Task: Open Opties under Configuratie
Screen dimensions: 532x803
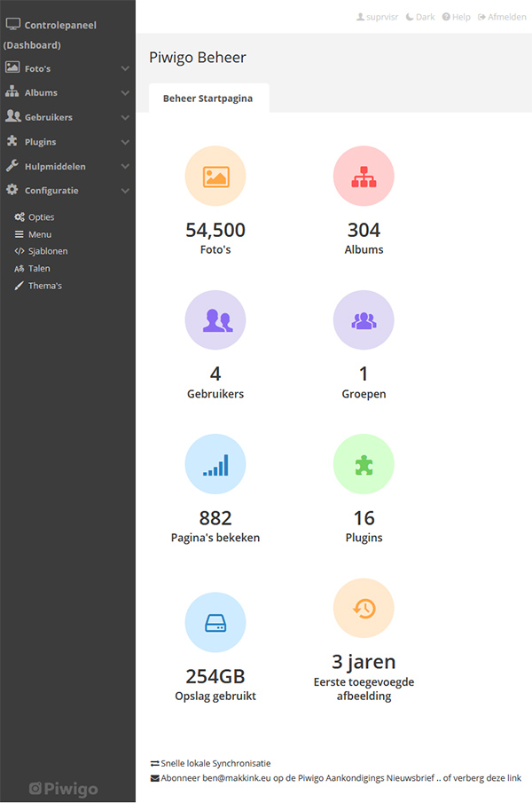Action: click(x=41, y=217)
